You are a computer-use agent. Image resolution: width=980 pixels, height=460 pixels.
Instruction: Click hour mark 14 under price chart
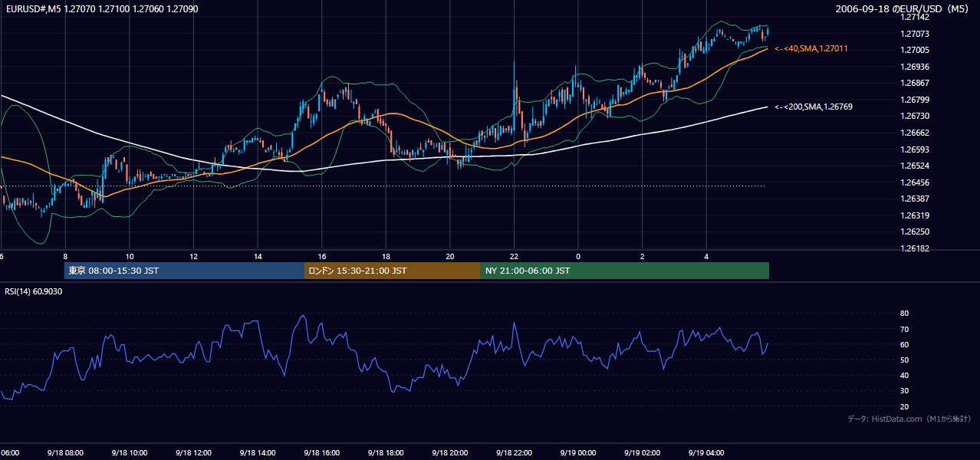click(x=258, y=256)
